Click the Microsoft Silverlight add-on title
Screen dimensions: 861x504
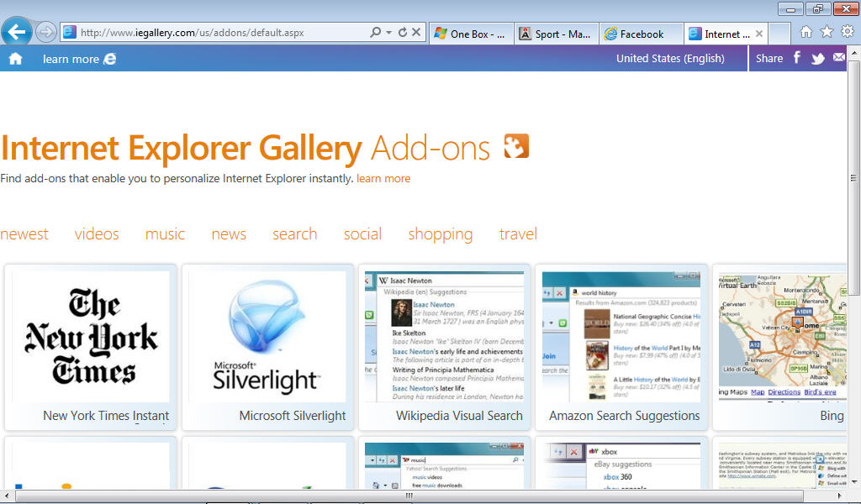click(x=293, y=416)
